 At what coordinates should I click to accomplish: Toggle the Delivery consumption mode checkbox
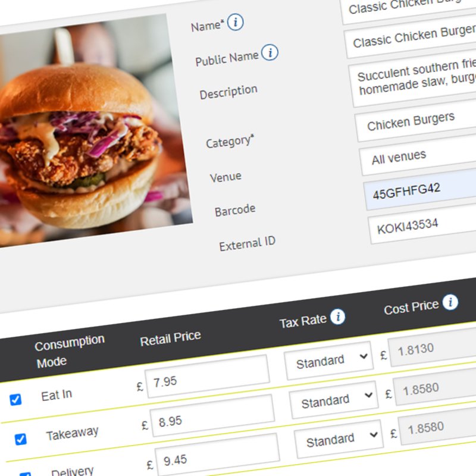pyautogui.click(x=25, y=474)
